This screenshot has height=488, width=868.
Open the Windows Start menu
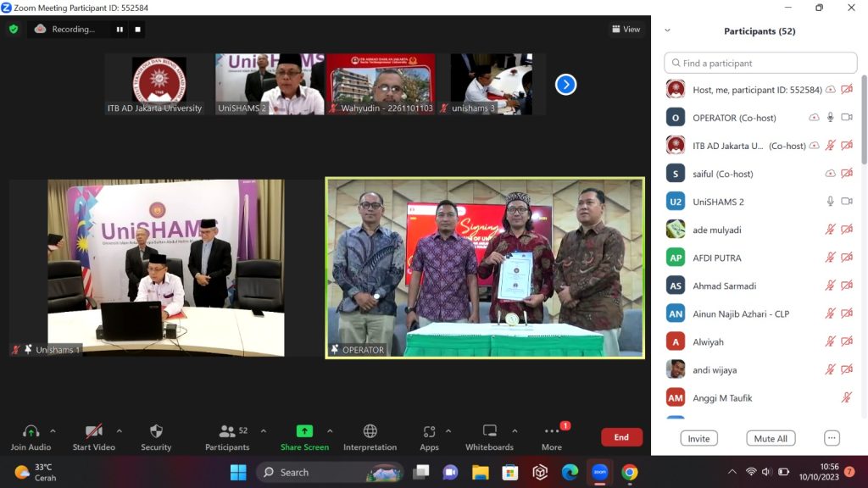[238, 473]
